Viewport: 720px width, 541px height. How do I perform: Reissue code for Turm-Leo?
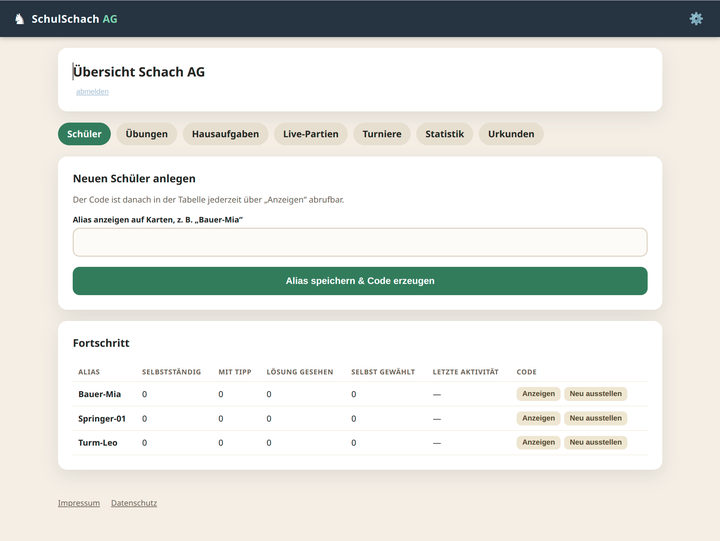(596, 442)
